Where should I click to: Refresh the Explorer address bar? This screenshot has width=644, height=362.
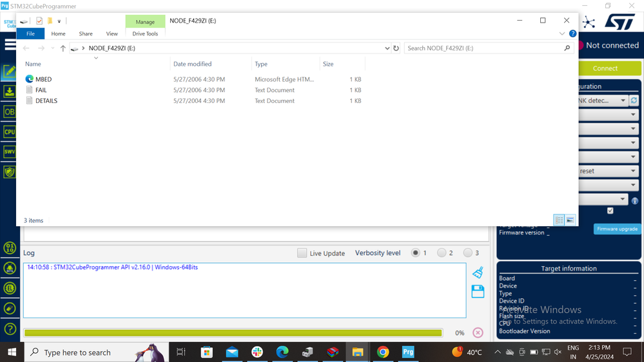coord(396,48)
